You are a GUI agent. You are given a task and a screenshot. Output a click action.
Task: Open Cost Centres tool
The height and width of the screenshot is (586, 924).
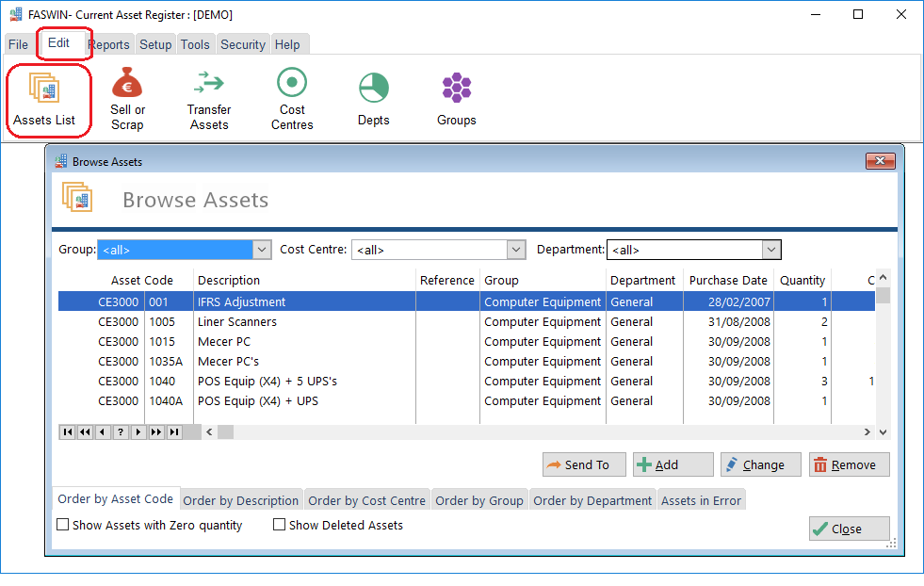click(292, 99)
